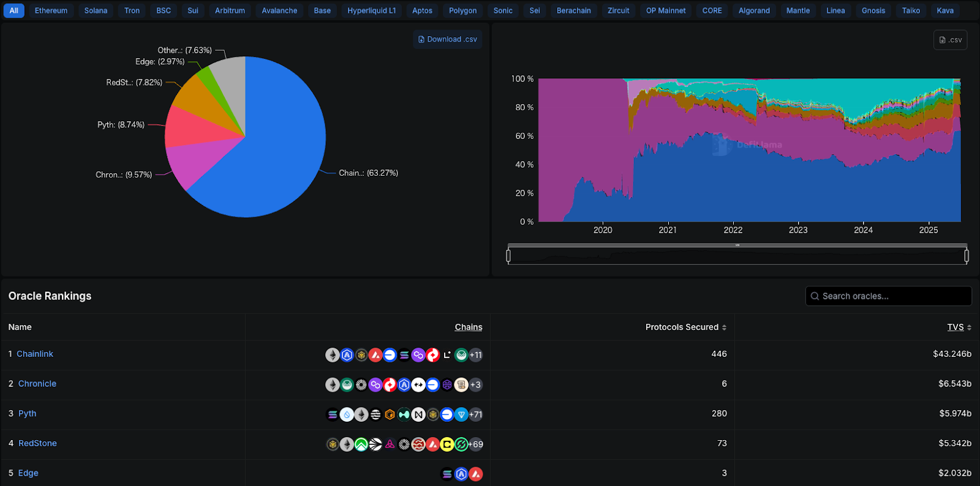This screenshot has width=980, height=486.
Task: Switch to the Ethereum tab
Action: click(51, 10)
